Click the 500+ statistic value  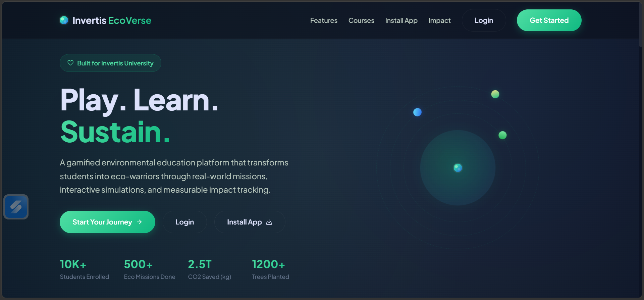[x=138, y=264]
